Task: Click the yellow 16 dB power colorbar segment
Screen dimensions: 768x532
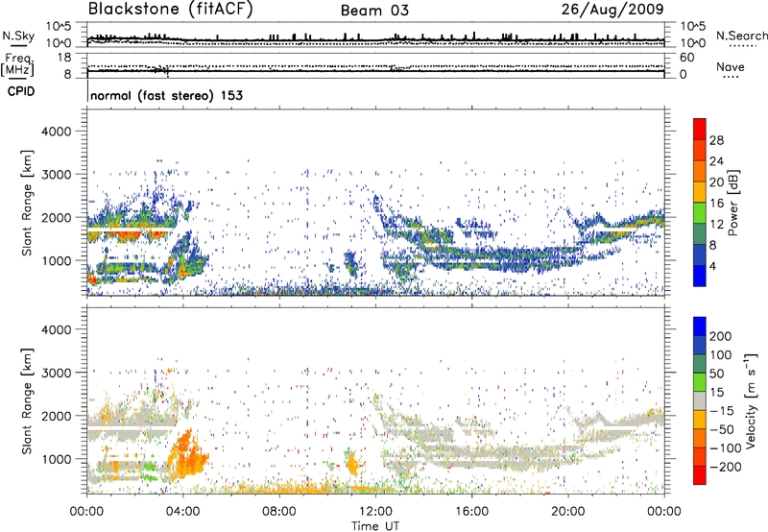Action: click(700, 192)
